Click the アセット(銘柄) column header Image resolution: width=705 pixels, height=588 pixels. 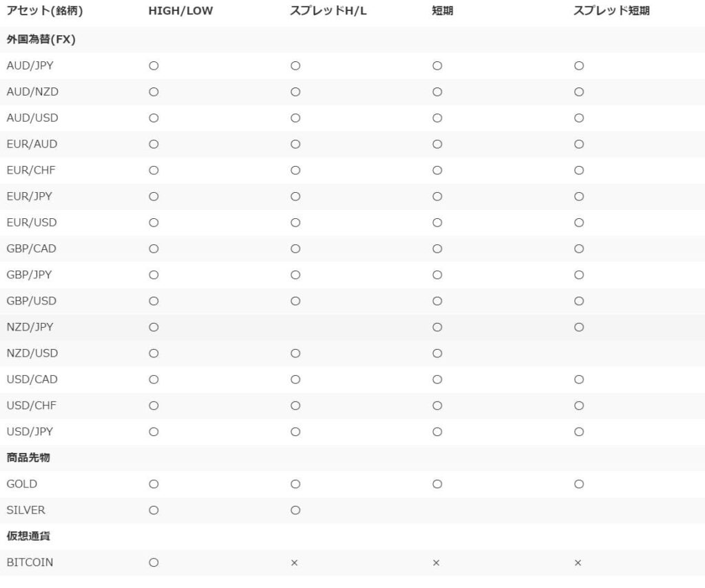pos(45,11)
